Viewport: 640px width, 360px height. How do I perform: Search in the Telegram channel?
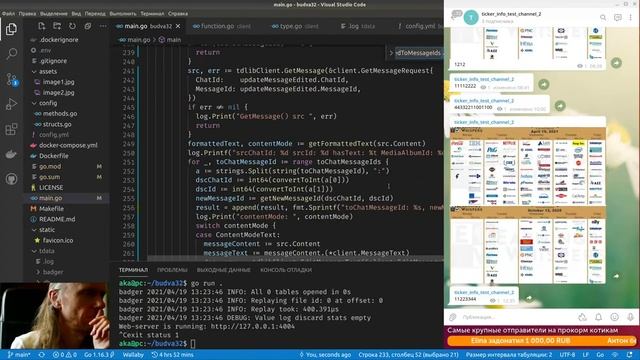(603, 17)
